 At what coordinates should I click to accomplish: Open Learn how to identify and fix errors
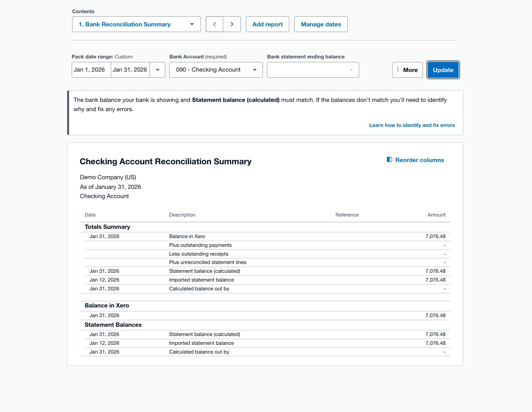coord(412,125)
